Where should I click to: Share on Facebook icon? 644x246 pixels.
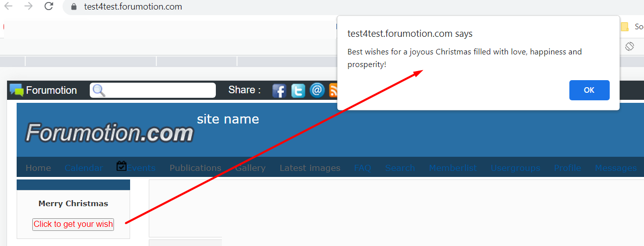pyautogui.click(x=279, y=91)
